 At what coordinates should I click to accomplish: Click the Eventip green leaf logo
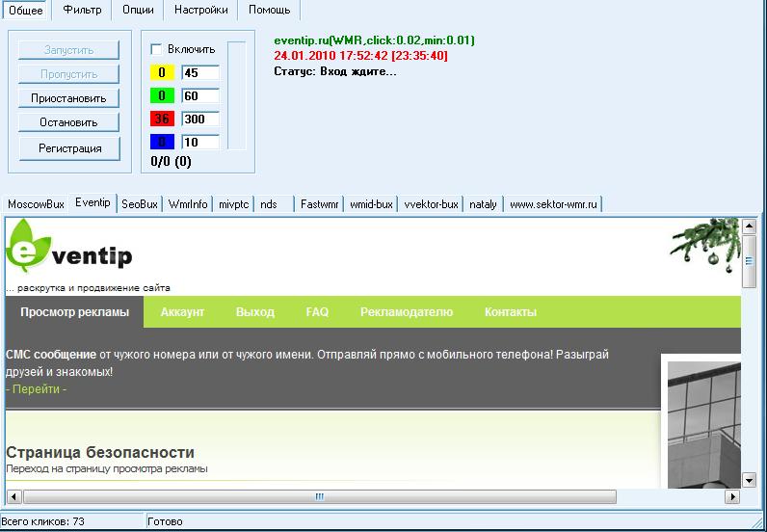(x=28, y=245)
